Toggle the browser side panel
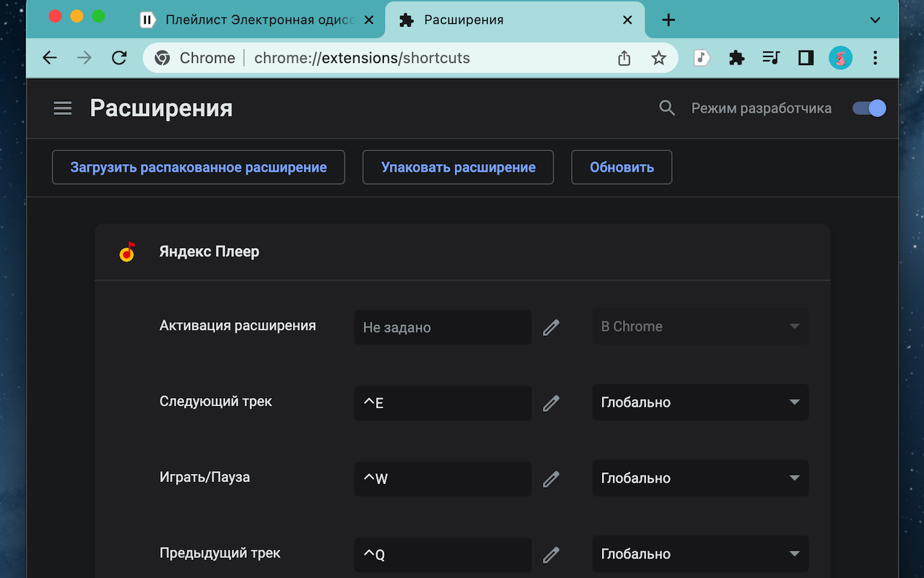Screen dimensions: 924x578 [x=806, y=59]
